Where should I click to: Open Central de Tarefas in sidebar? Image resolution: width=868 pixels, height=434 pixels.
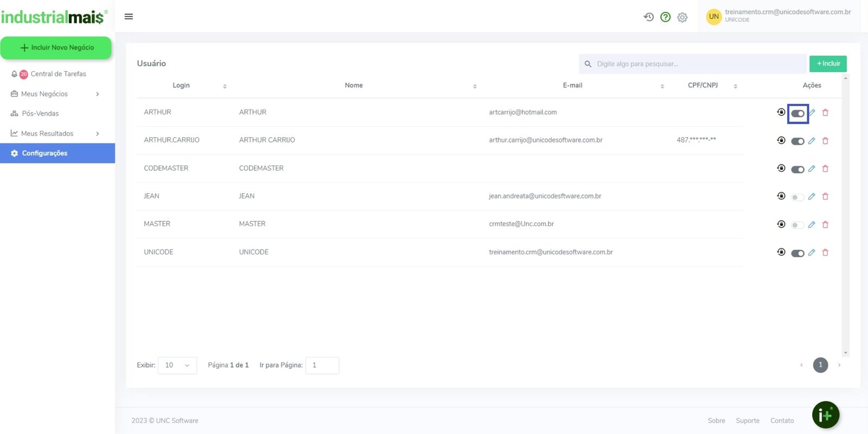pyautogui.click(x=58, y=74)
